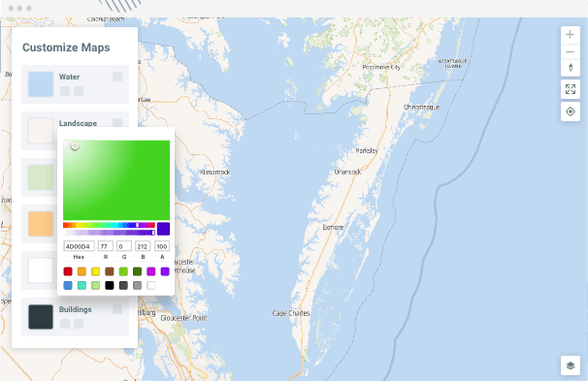This screenshot has height=381, width=588.
Task: Zoom in with the plus map button
Action: [x=570, y=35]
